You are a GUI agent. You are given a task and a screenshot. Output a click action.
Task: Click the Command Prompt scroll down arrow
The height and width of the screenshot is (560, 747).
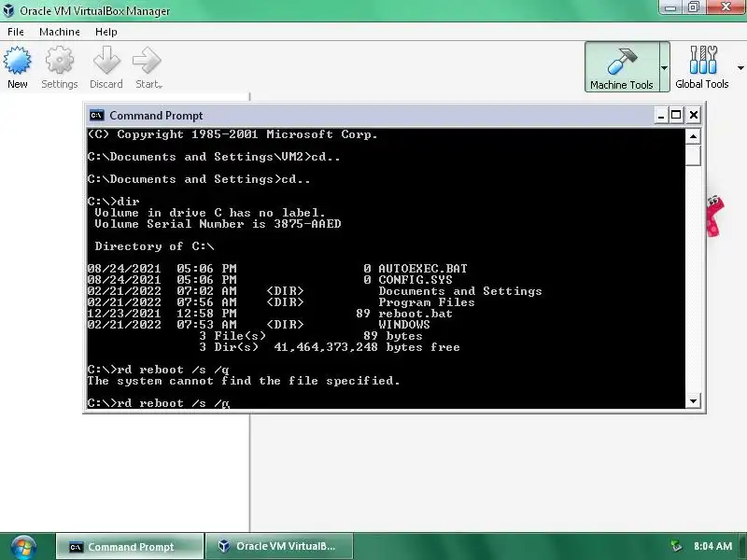pos(693,401)
